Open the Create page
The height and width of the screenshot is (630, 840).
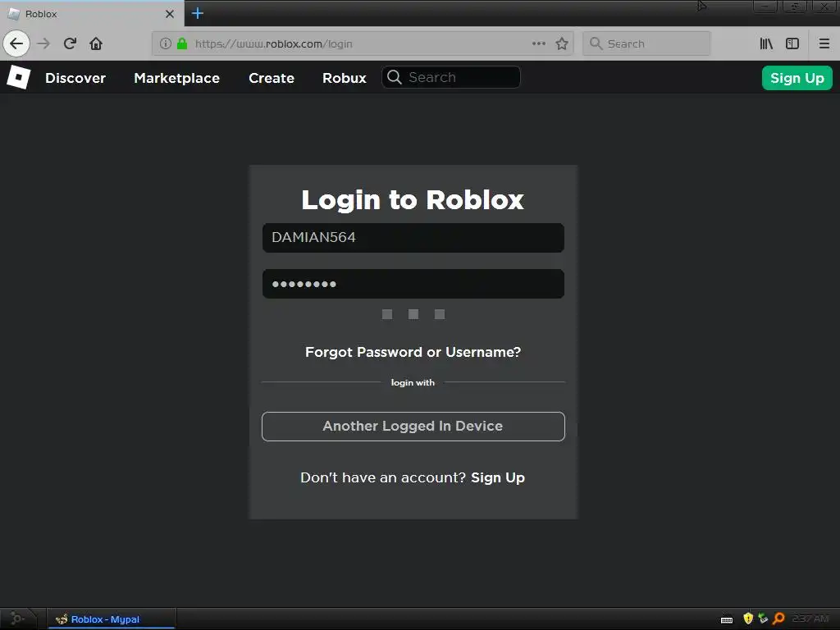point(271,78)
